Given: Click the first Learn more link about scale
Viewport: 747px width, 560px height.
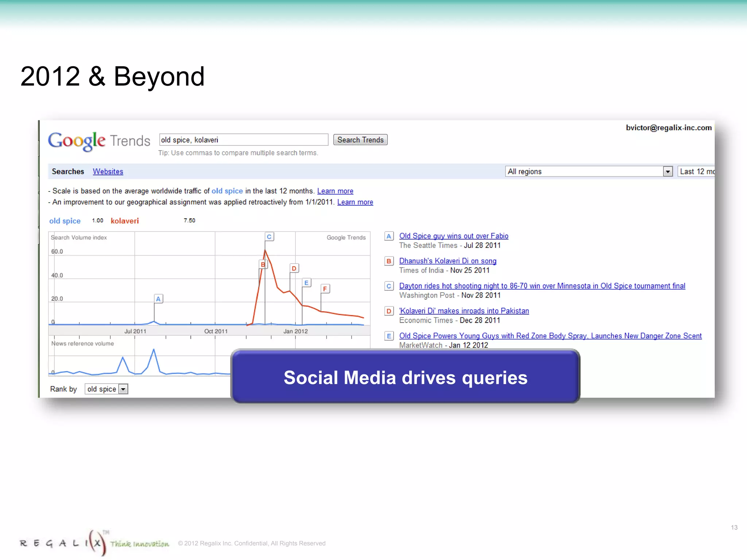Looking at the screenshot, I should pos(335,191).
